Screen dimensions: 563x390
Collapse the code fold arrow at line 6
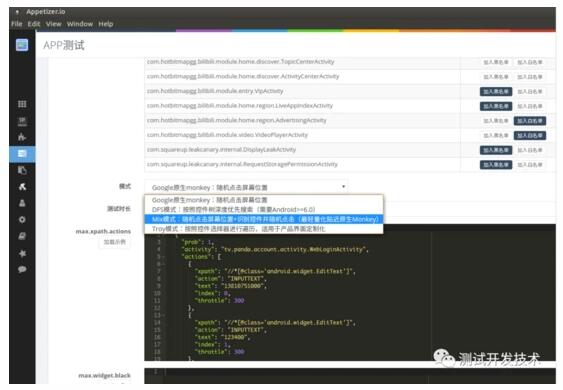(163, 264)
